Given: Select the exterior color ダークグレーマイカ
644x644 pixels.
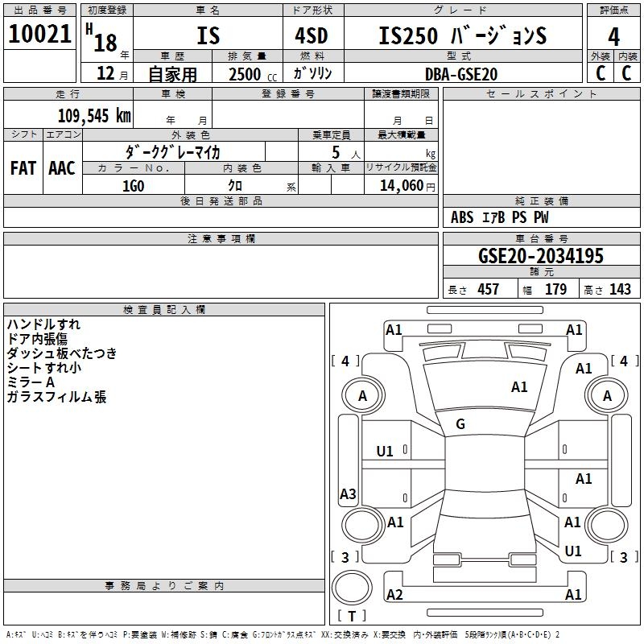Looking at the screenshot, I should pyautogui.click(x=173, y=152).
